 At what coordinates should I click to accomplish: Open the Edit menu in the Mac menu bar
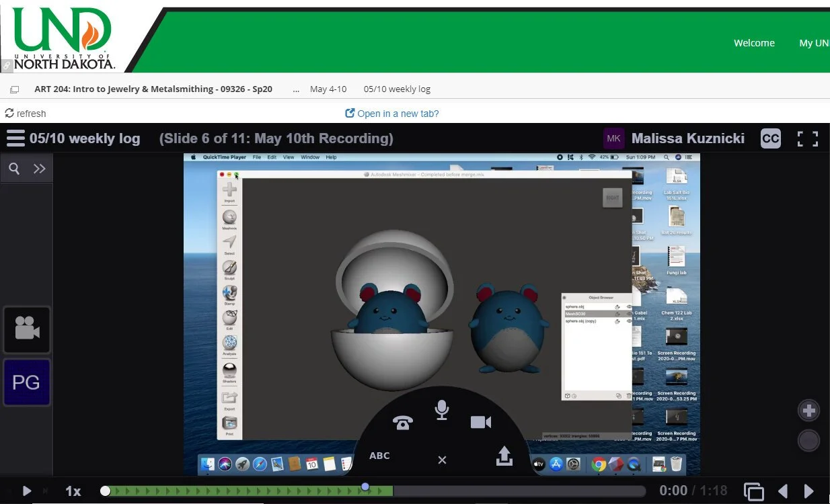point(272,157)
